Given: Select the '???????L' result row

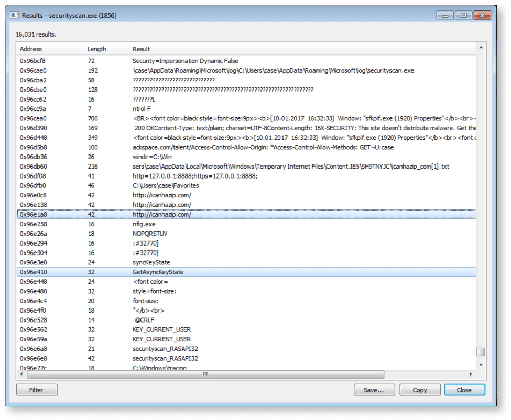Looking at the screenshot, I should [246, 100].
